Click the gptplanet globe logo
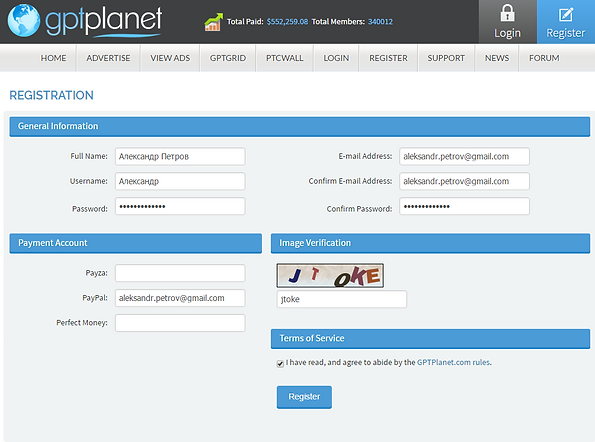Image resolution: width=595 pixels, height=442 pixels. point(24,20)
